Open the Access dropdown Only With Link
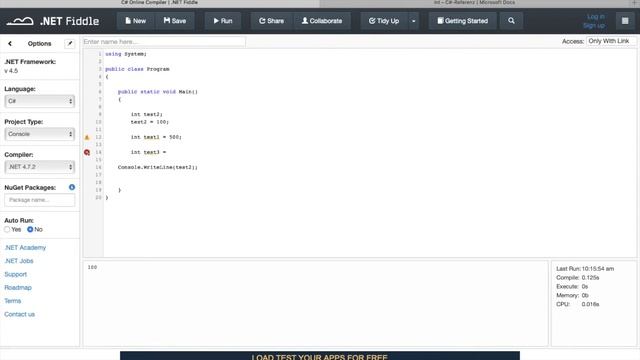Image resolution: width=640 pixels, height=360 pixels. tap(611, 41)
